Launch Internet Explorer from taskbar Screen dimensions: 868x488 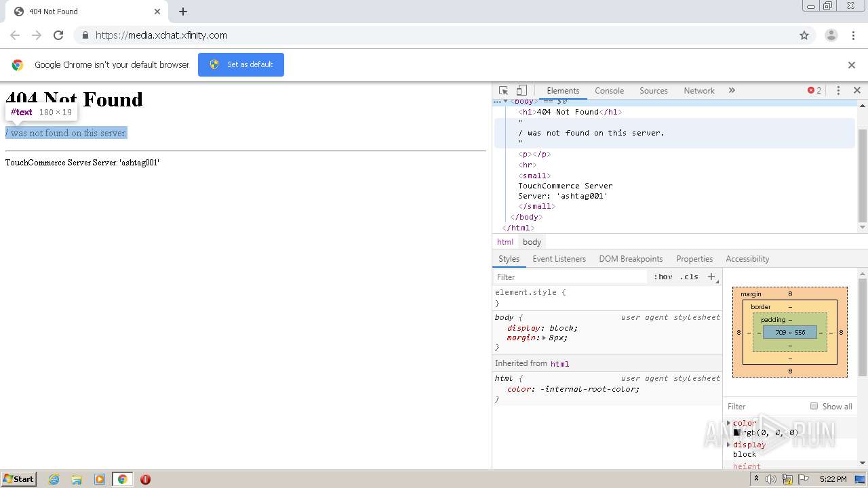pyautogui.click(x=54, y=479)
